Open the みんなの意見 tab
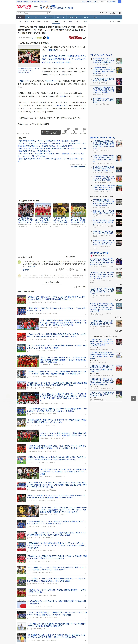 73,17
